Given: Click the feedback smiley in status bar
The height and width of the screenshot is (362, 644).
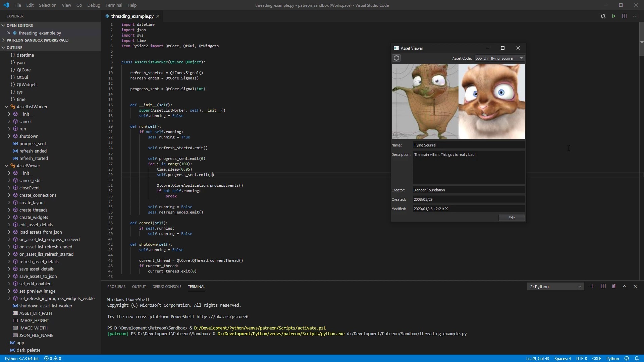Looking at the screenshot, I should (627, 358).
